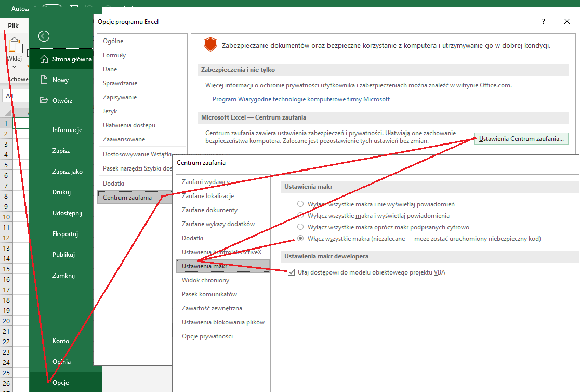This screenshot has width=580, height=392.
Task: Click the Strona główna home icon
Action: click(44, 59)
